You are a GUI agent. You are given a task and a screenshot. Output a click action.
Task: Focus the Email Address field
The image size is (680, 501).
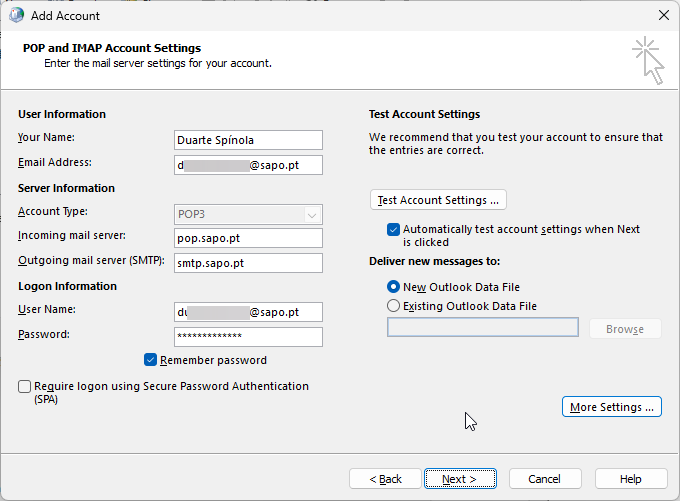click(x=248, y=165)
